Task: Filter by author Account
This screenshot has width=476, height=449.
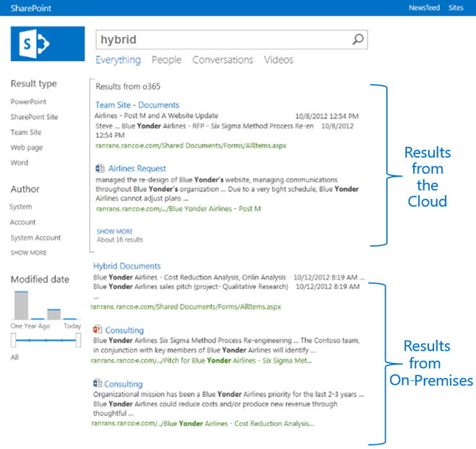Action: pos(22,223)
